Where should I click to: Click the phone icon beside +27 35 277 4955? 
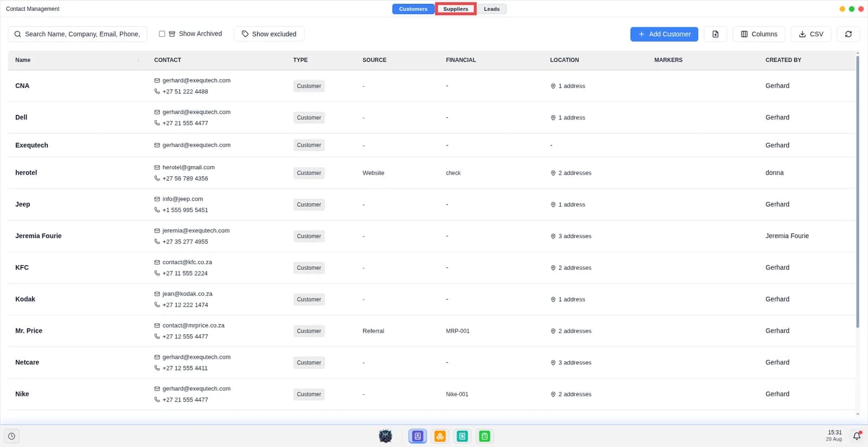(x=157, y=242)
